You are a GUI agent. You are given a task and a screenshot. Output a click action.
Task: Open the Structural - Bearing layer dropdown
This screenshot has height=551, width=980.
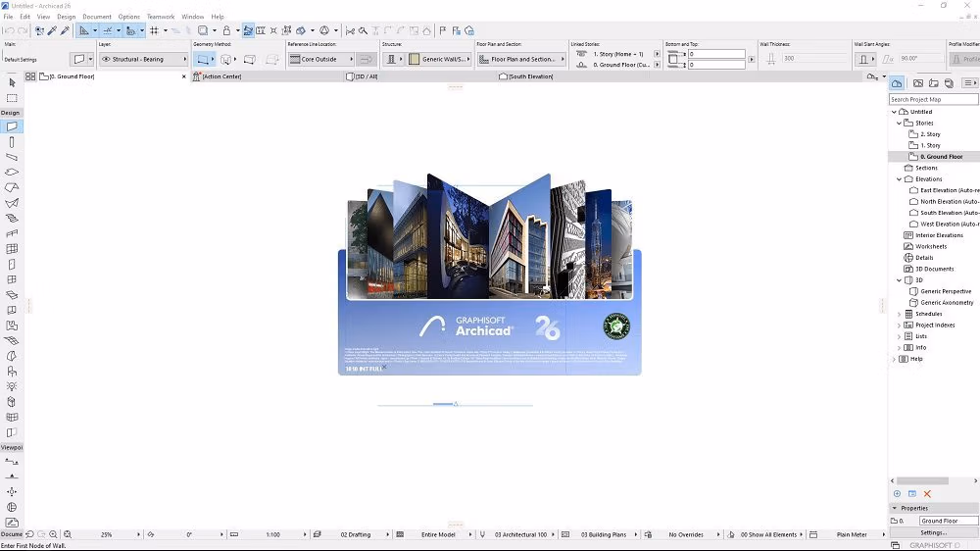click(x=144, y=60)
